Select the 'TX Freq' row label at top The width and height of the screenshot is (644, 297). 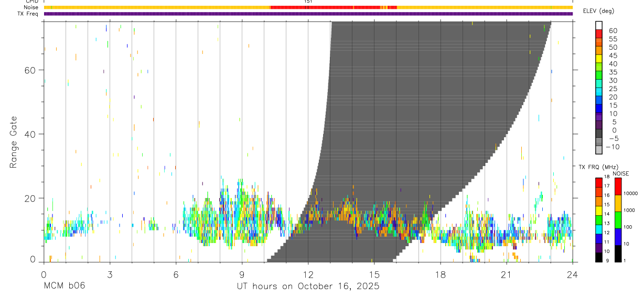[x=29, y=14]
